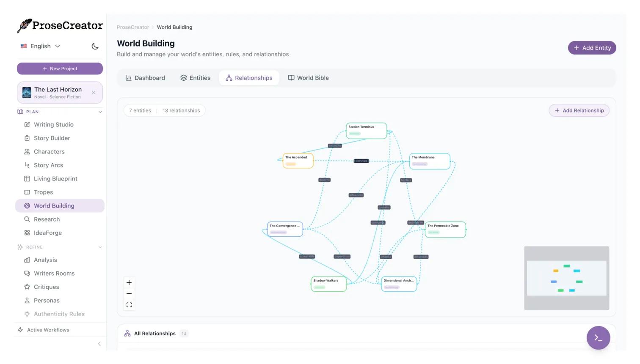
Task: Open Writing Studio from the sidebar
Action: coord(53,125)
